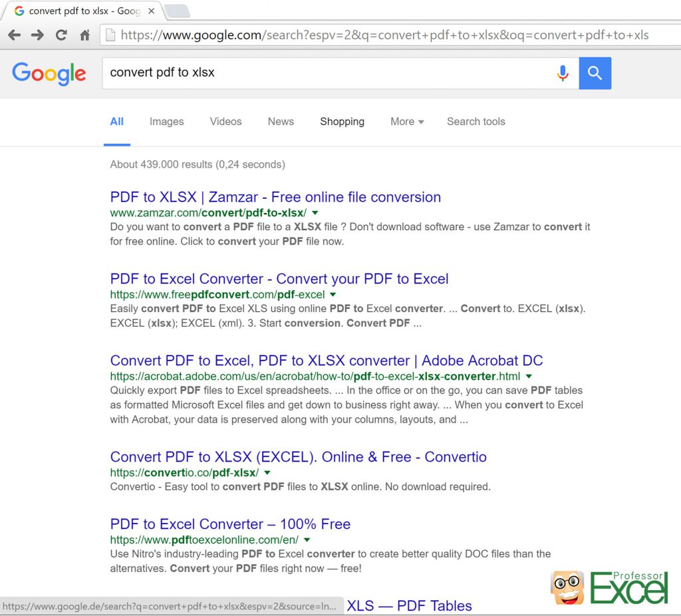Click the URL address bar
Image resolution: width=681 pixels, height=616 pixels.
(x=391, y=35)
